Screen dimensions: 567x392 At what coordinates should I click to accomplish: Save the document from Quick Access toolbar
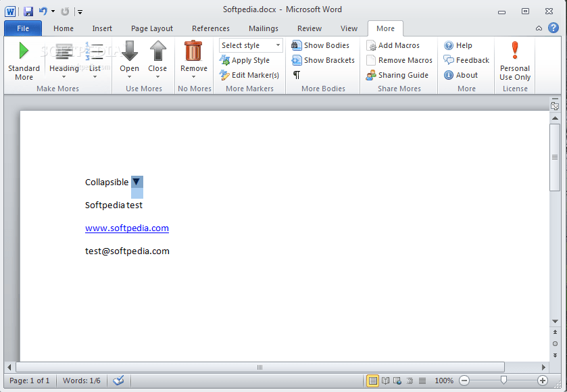pos(28,11)
